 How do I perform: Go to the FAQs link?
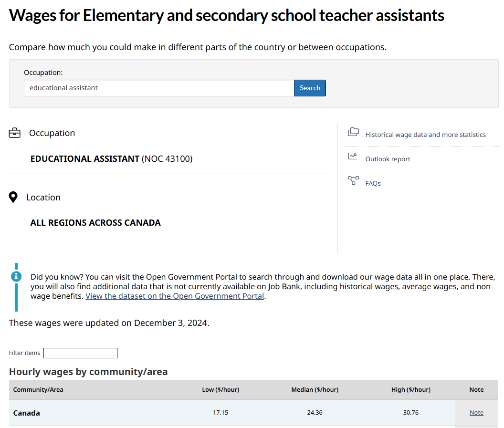pos(373,183)
